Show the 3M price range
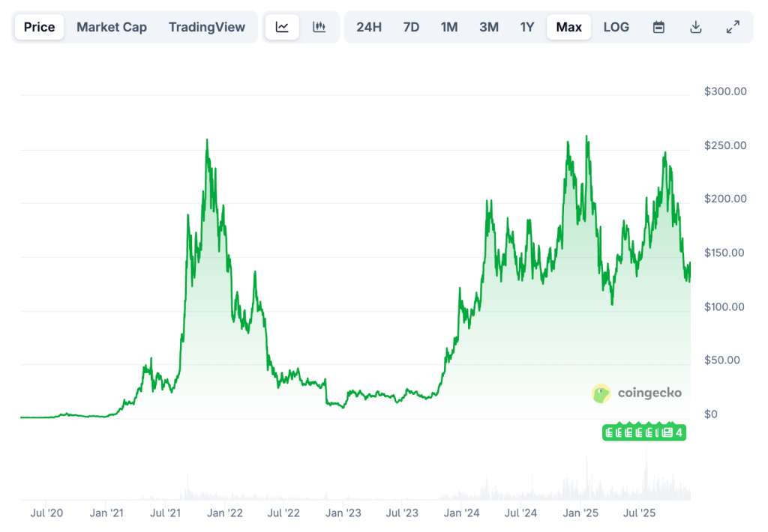This screenshot has width=768, height=532. [x=489, y=27]
